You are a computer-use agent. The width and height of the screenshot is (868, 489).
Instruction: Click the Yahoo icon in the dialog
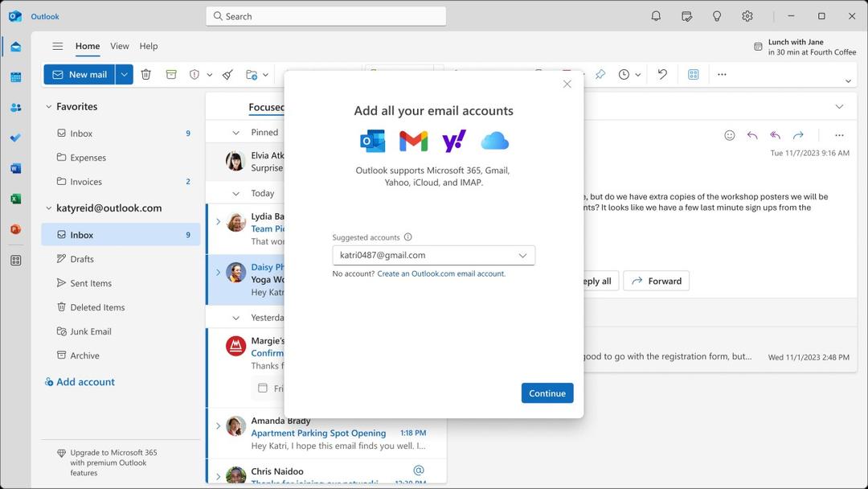(454, 140)
